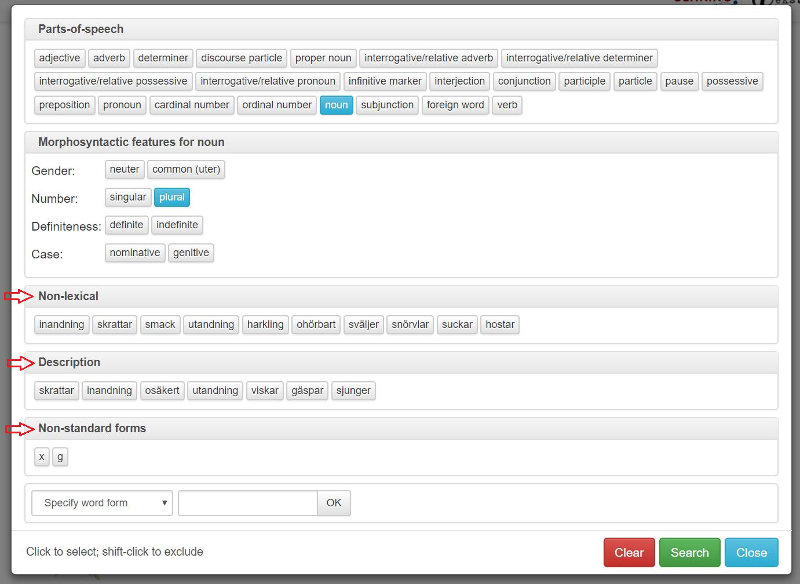Choose 'common (uter)' gender
This screenshot has height=584, width=800.
click(x=186, y=170)
